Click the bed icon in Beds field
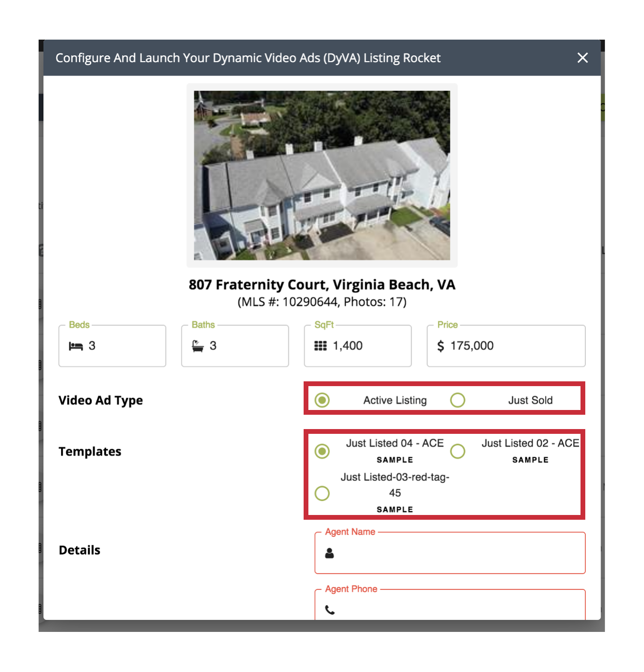 (x=76, y=346)
